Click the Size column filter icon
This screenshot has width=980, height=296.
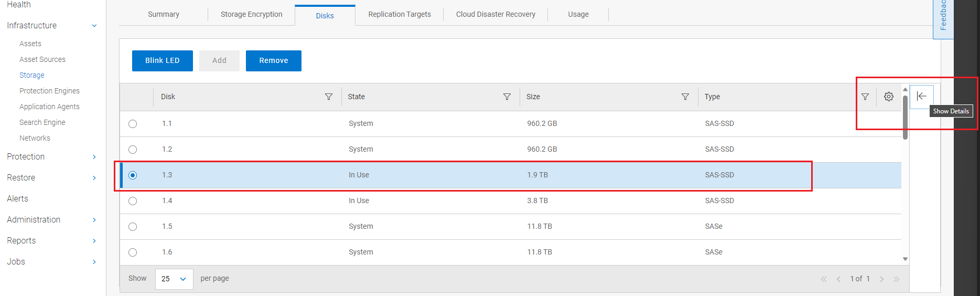[x=685, y=97]
